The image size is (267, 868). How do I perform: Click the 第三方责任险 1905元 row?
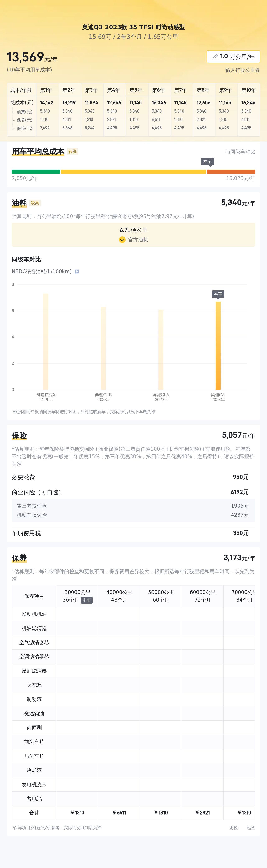click(x=133, y=506)
